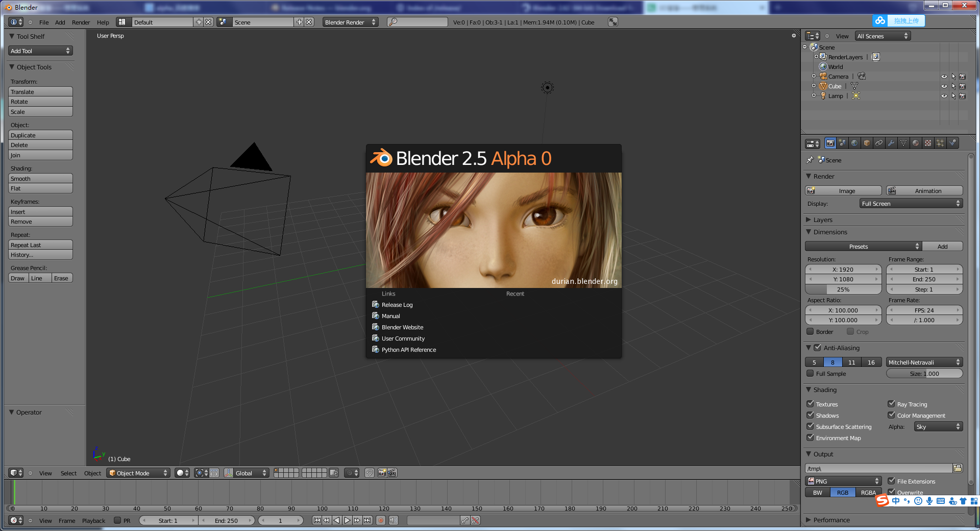Click the Particles sparkle icon
980x531 pixels.
[x=940, y=143]
